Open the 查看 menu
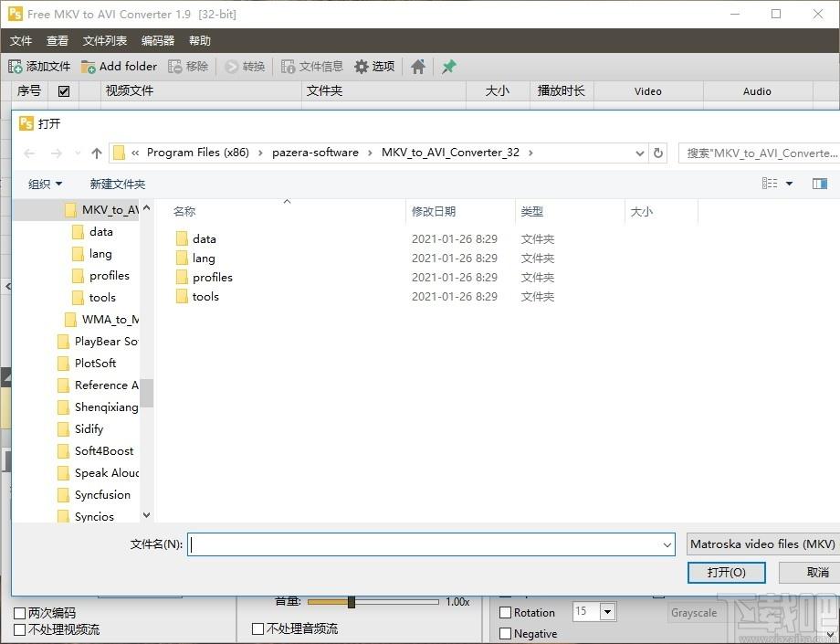 click(x=58, y=41)
